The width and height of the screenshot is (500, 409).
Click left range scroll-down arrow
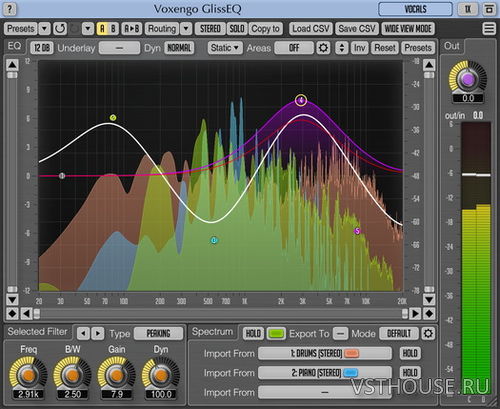(12, 300)
